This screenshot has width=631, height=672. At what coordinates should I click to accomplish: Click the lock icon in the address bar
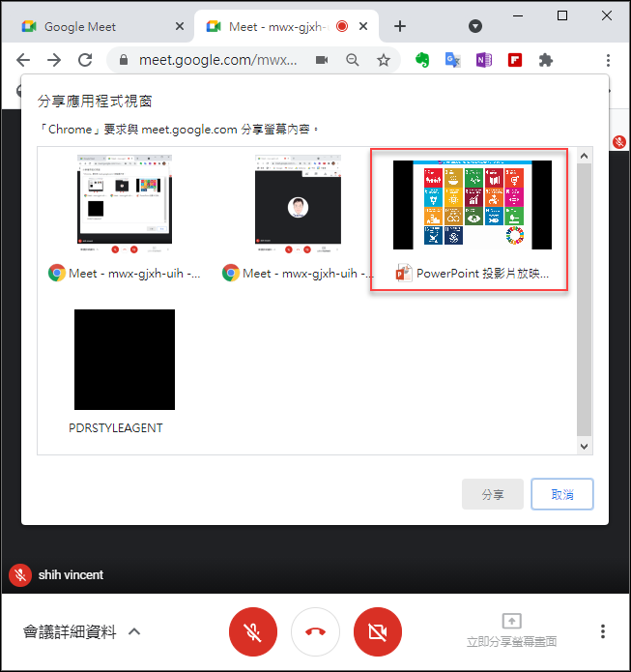tap(124, 60)
